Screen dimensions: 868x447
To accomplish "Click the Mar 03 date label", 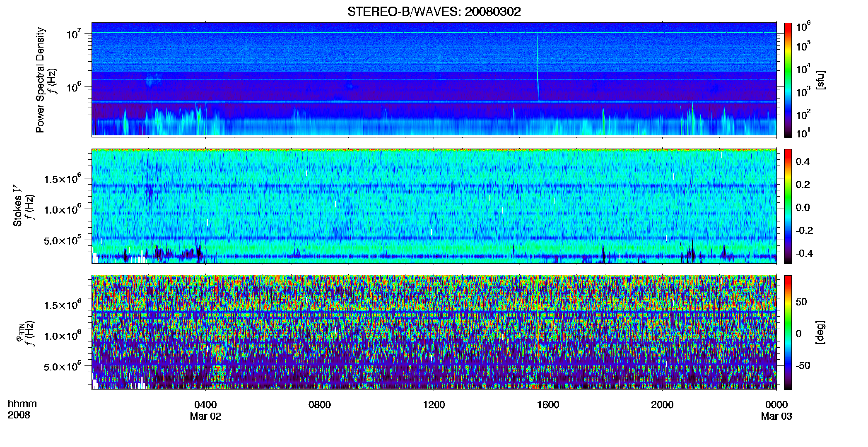I will 776,416.
